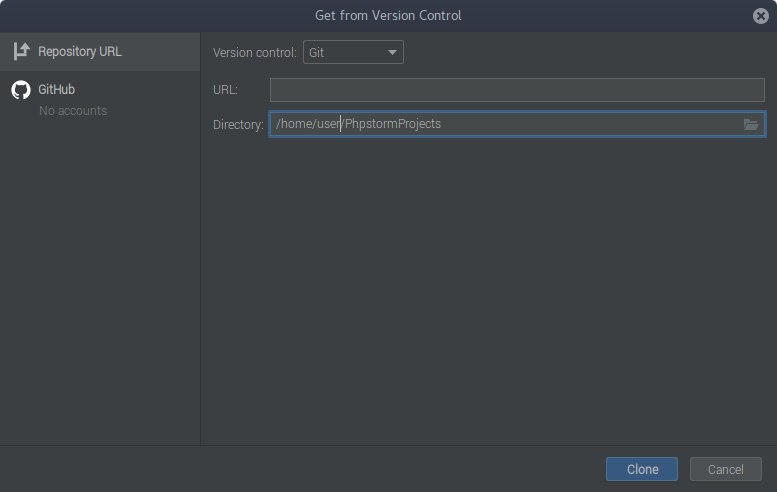Click the Git text in the combo box

(x=317, y=53)
